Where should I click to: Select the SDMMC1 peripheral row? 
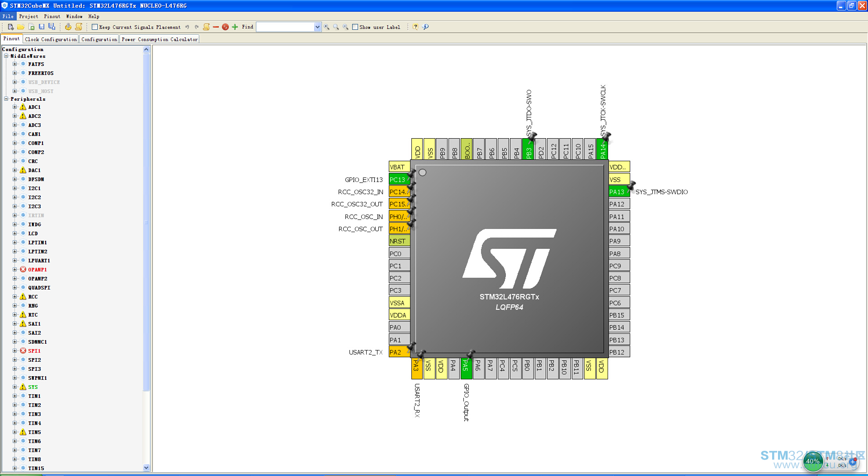point(38,342)
